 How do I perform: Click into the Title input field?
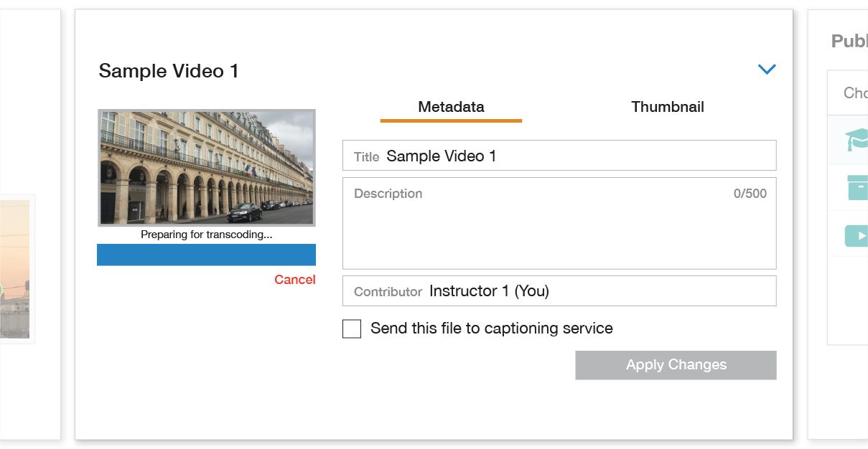tap(559, 156)
